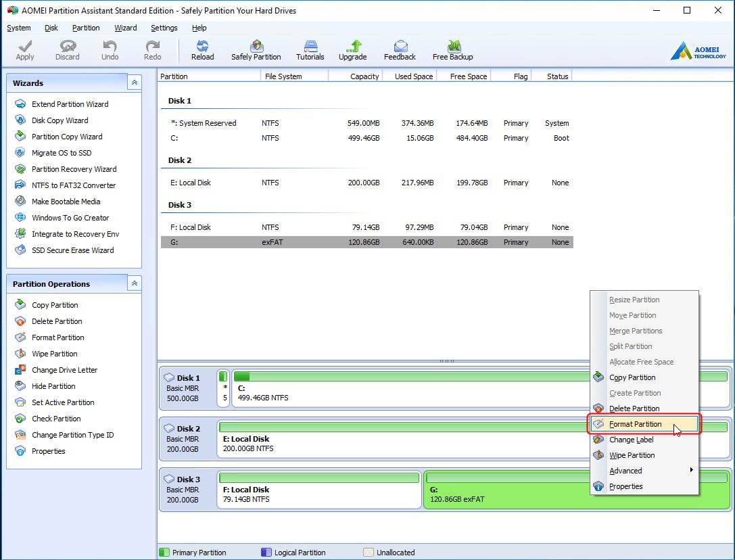
Task: Open the Disk menu
Action: point(51,28)
